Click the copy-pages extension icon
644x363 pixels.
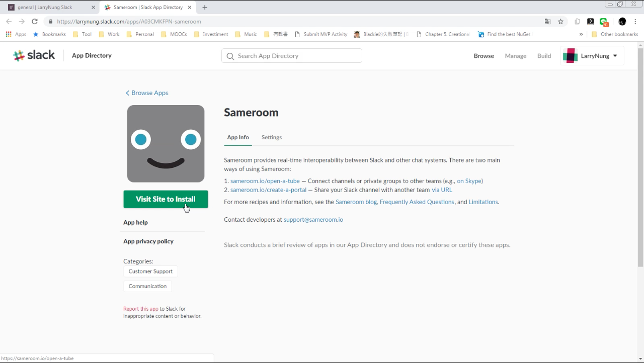point(578,22)
